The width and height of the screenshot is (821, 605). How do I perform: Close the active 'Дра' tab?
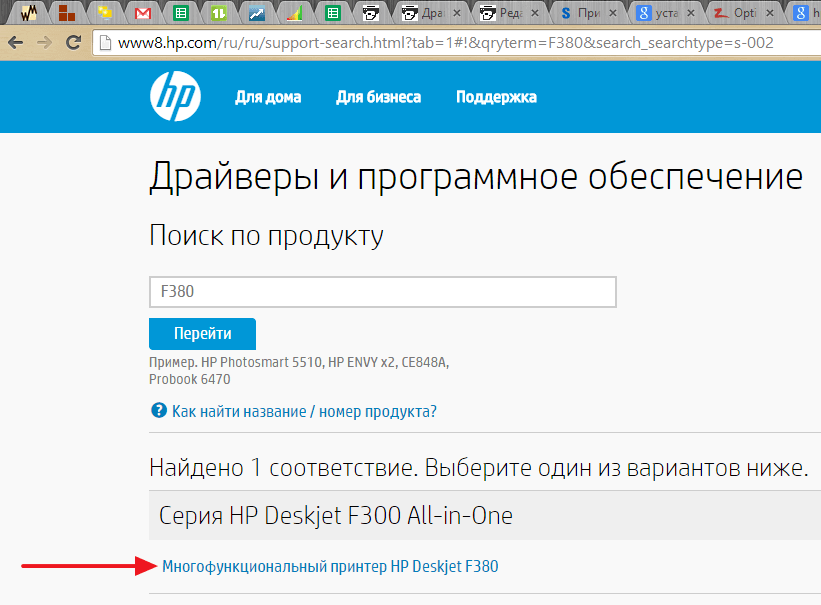click(x=459, y=13)
